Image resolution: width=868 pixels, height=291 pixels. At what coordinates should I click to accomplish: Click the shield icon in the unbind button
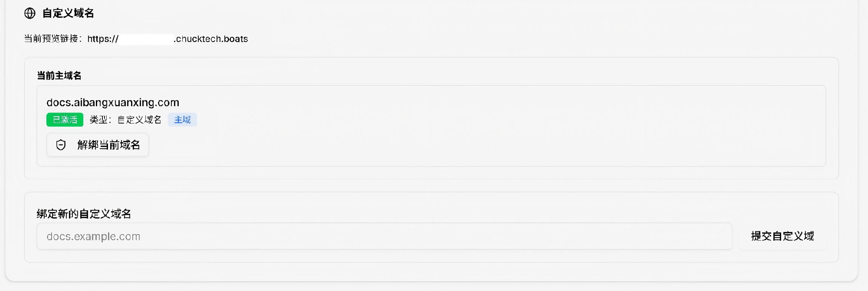(x=61, y=145)
